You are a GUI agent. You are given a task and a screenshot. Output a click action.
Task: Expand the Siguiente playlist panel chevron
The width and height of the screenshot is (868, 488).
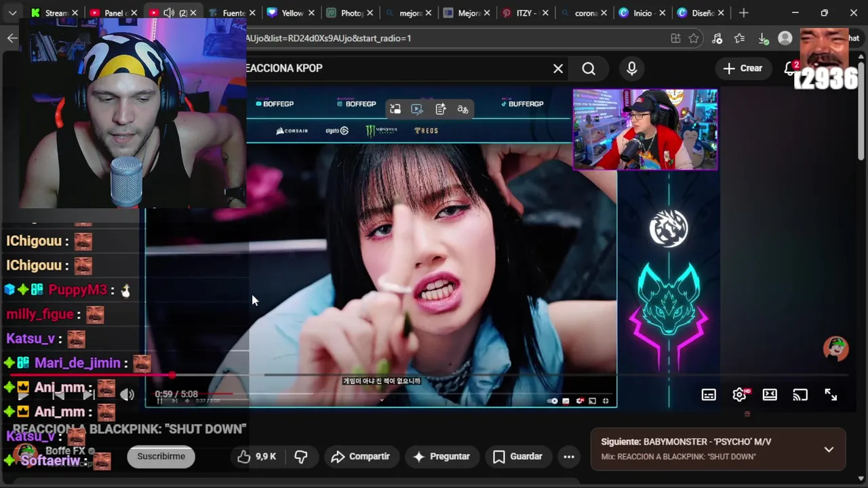click(x=829, y=449)
